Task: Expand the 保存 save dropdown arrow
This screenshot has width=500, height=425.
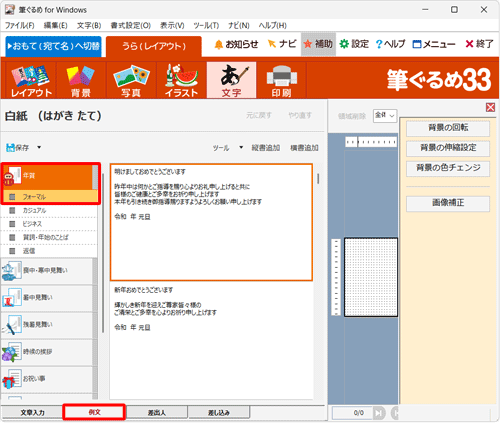Action: pyautogui.click(x=39, y=147)
